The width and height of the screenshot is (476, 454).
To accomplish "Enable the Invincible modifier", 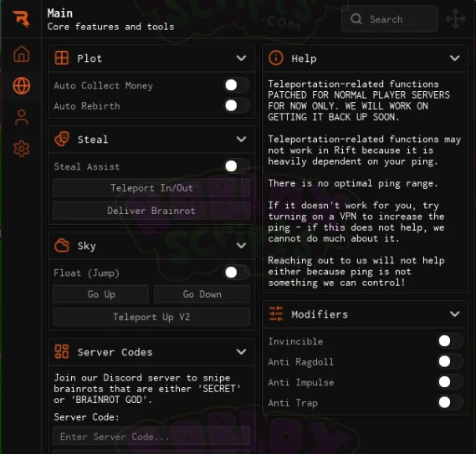I will [450, 341].
